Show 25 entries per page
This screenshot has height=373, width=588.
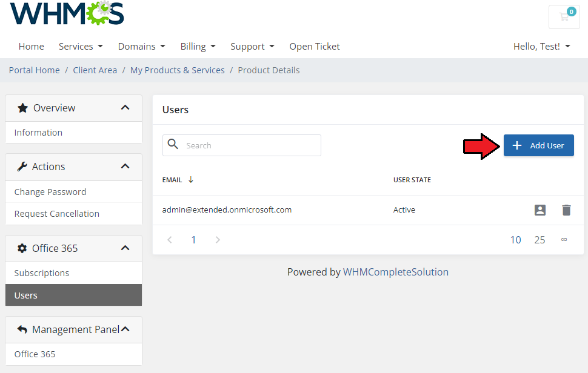pos(540,240)
